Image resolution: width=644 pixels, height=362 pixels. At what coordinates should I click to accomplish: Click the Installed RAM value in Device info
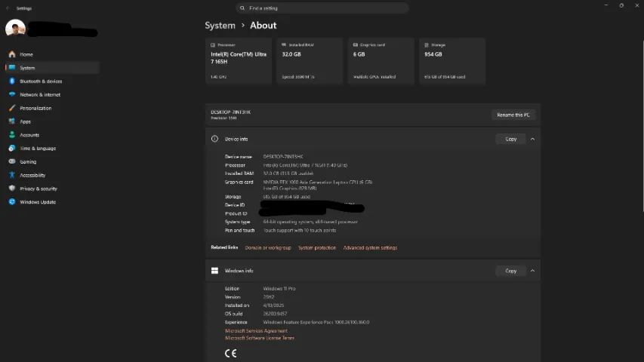click(288, 173)
